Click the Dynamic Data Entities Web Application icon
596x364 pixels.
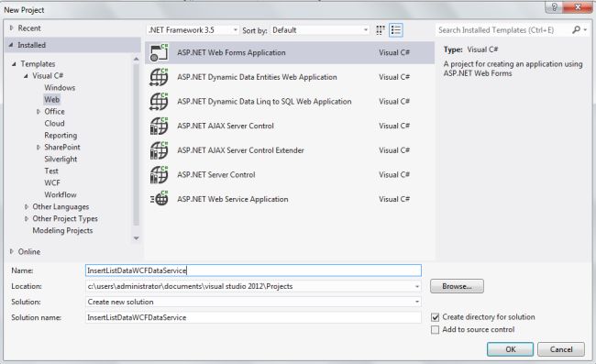point(159,77)
